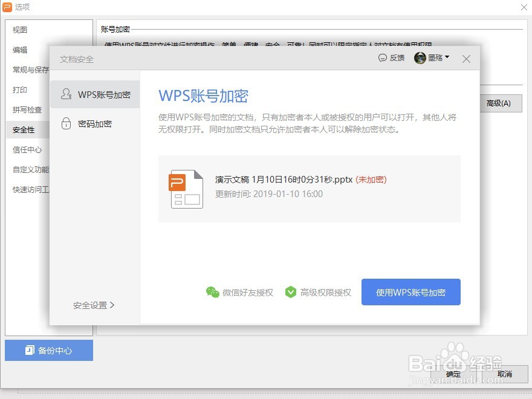Open the 墨殇 account dropdown arrow

447,57
